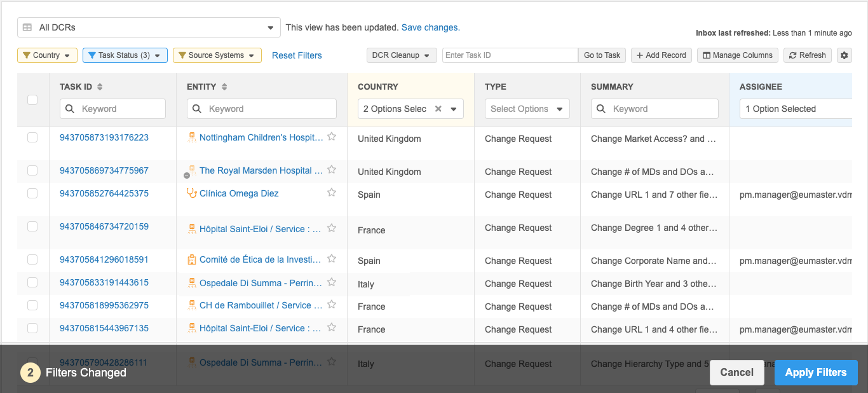This screenshot has width=868, height=393.
Task: Click the stethoscope icon for Clínica Omega Diez
Action: [x=191, y=193]
